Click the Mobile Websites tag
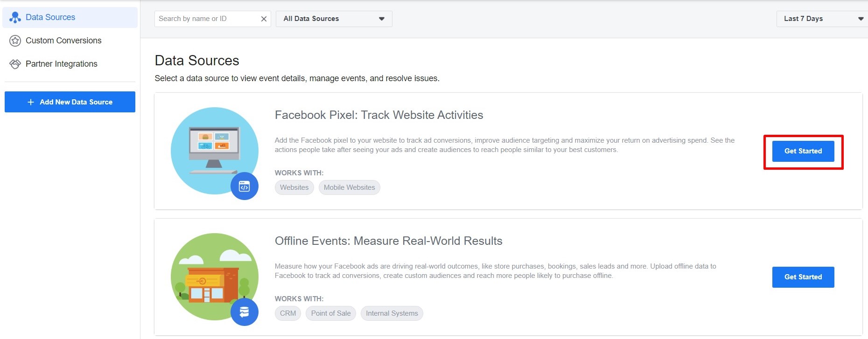Viewport: 868px width, 339px height. [350, 187]
